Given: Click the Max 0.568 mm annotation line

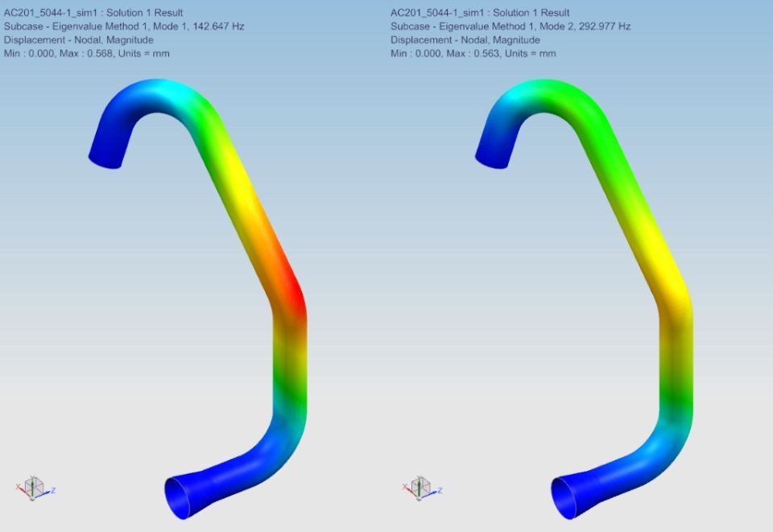Looking at the screenshot, I should [87, 54].
